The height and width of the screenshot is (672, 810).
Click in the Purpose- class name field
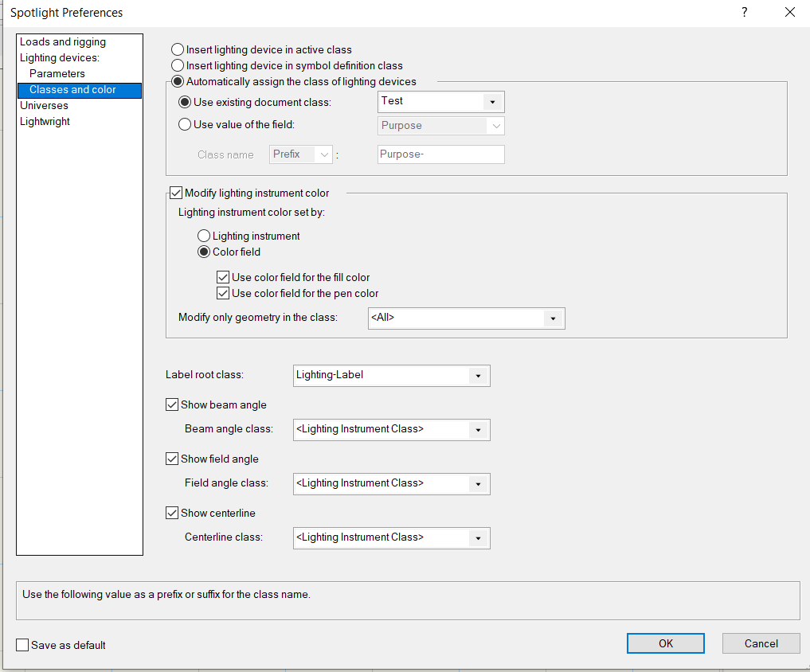[440, 154]
